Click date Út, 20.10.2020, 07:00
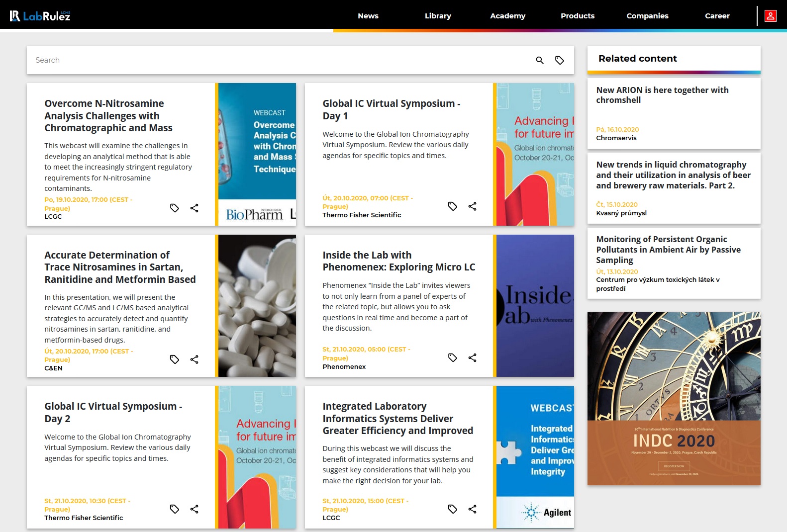The width and height of the screenshot is (787, 532). click(x=368, y=202)
